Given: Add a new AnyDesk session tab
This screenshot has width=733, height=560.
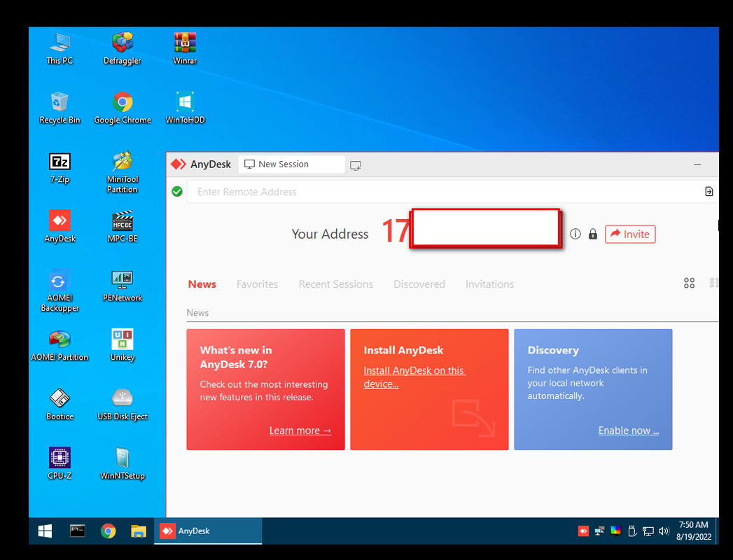Looking at the screenshot, I should 356,165.
